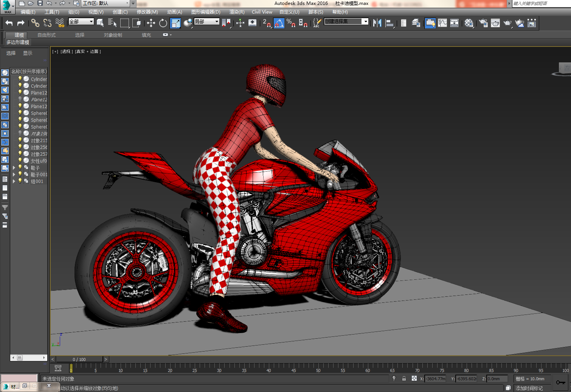Viewport: 571px width, 392px height.
Task: Toggle Window/Crossing selection mode
Action: tap(137, 23)
